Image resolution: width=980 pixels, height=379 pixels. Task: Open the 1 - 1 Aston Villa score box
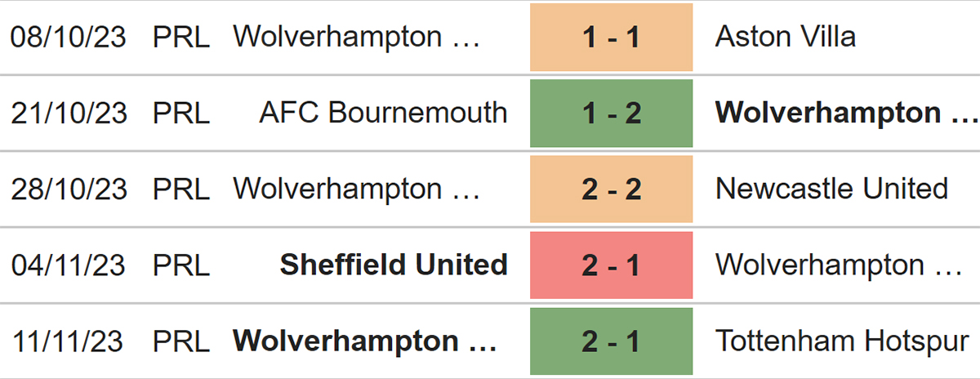point(611,37)
